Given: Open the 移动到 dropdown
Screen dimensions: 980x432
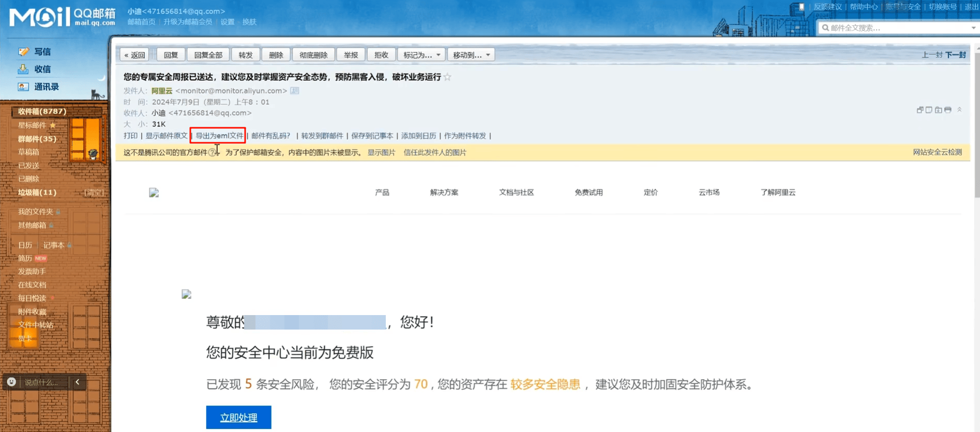Looking at the screenshot, I should [471, 55].
